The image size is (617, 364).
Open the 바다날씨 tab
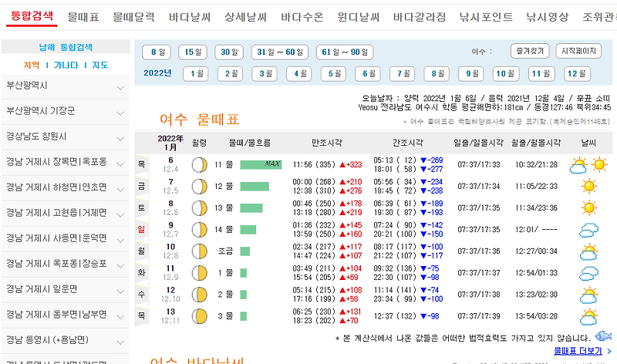coord(190,17)
